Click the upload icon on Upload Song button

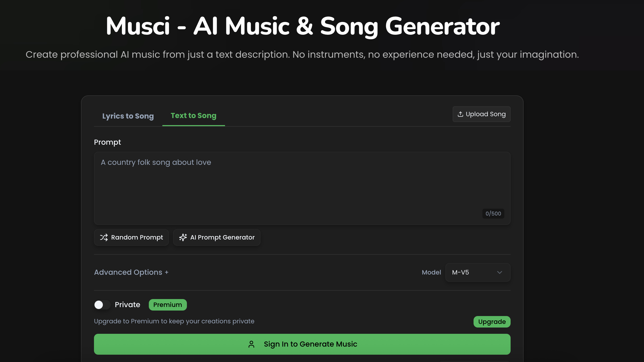460,114
